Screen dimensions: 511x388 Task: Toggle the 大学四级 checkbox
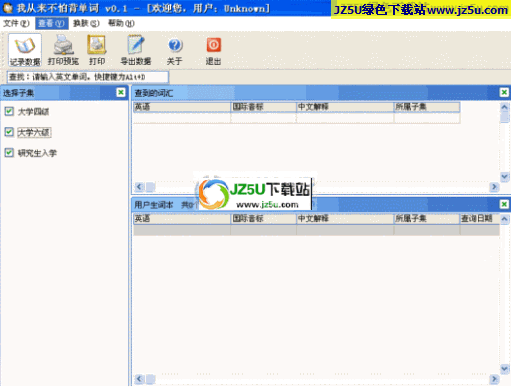(9, 111)
